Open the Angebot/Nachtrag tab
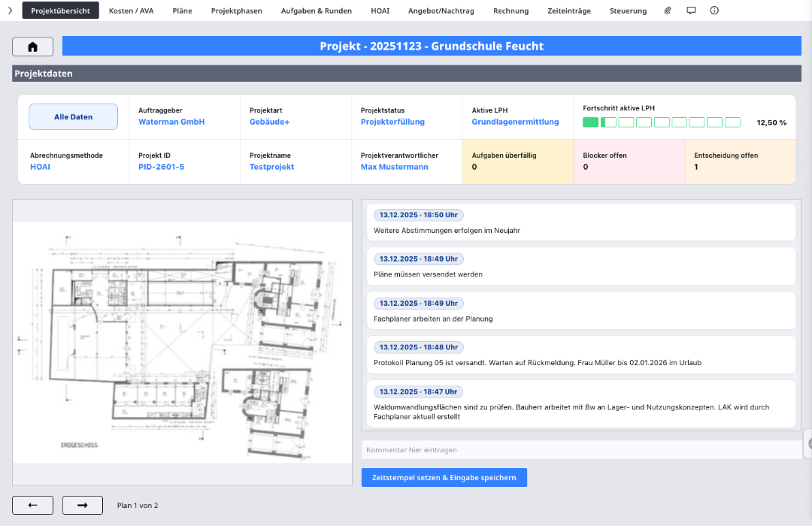Screen dimensions: 812x526 click(x=441, y=11)
